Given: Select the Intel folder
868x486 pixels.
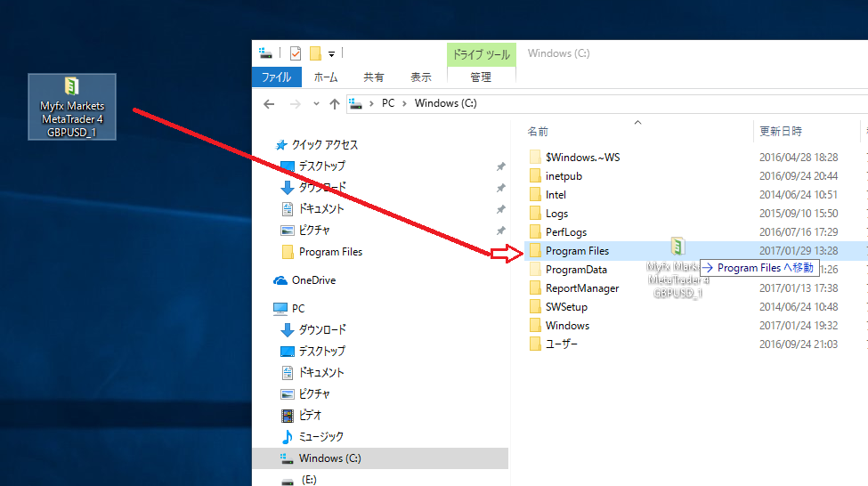Looking at the screenshot, I should [556, 195].
